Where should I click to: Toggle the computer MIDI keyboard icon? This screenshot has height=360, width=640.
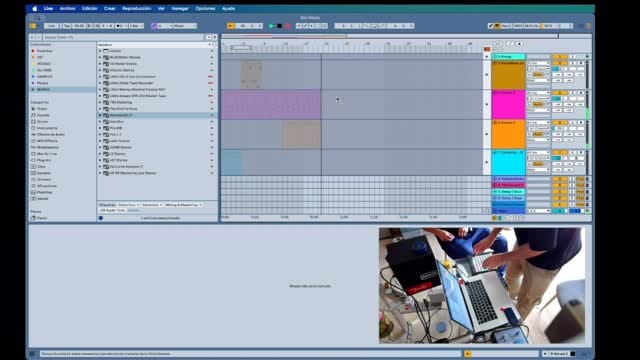click(x=497, y=26)
